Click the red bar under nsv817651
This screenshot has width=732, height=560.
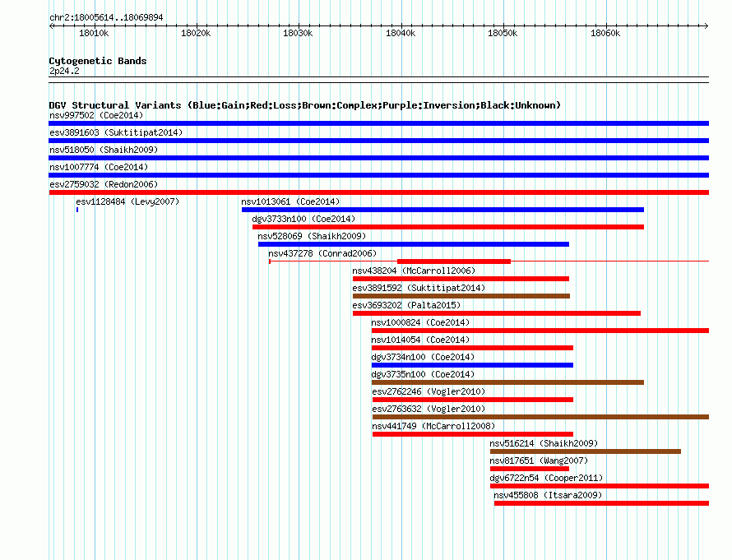click(530, 469)
